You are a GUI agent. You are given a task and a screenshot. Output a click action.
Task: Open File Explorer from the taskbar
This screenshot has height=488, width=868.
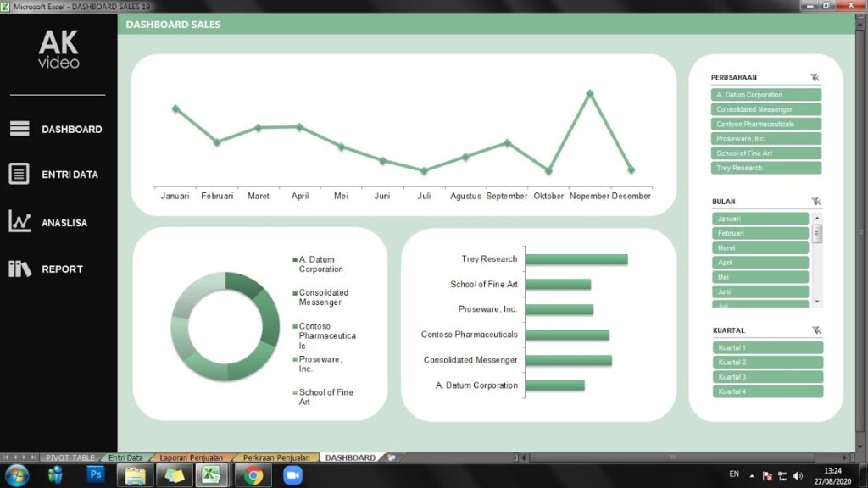pos(135,476)
